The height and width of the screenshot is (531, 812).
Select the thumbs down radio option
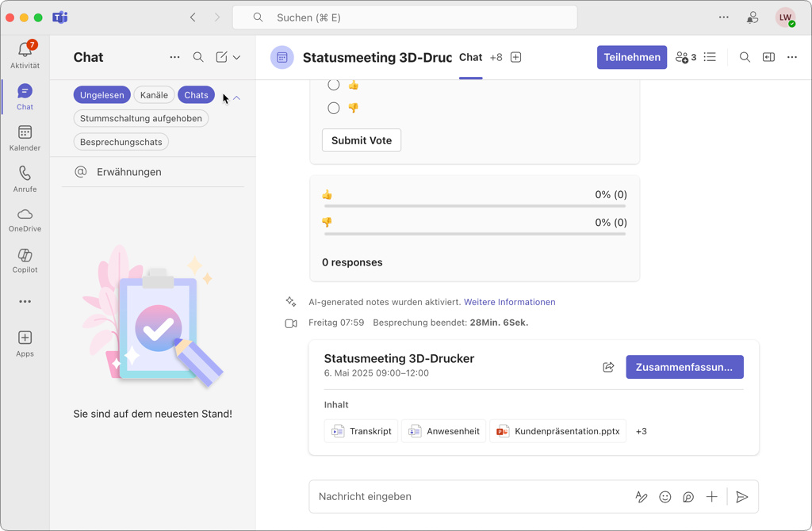(x=334, y=108)
